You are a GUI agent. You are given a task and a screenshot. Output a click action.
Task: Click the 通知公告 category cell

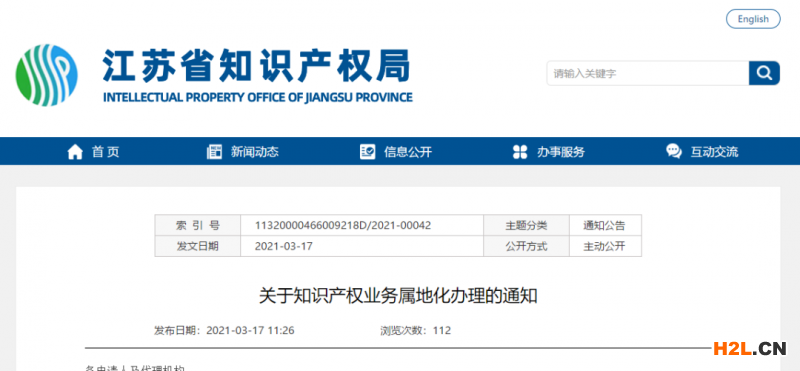605,225
